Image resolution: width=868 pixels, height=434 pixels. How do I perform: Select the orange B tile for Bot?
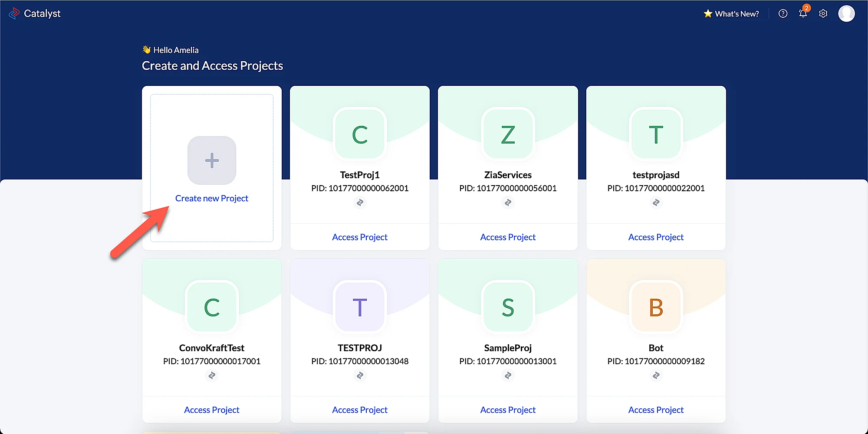tap(656, 307)
